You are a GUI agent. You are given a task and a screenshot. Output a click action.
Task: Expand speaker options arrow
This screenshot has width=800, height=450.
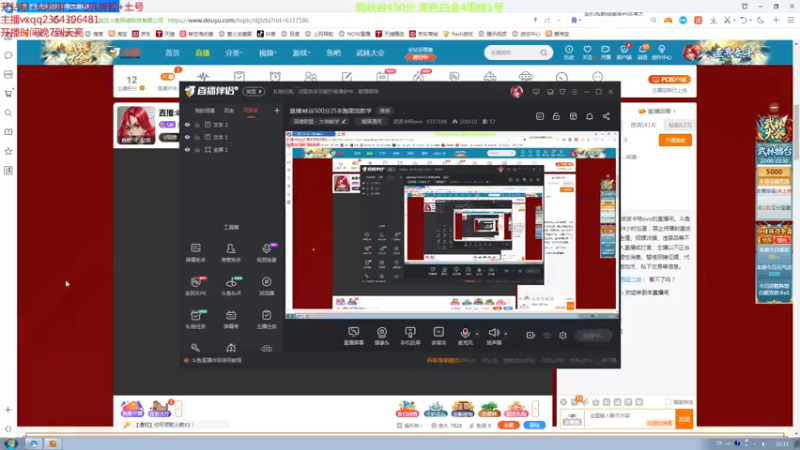tap(506, 334)
